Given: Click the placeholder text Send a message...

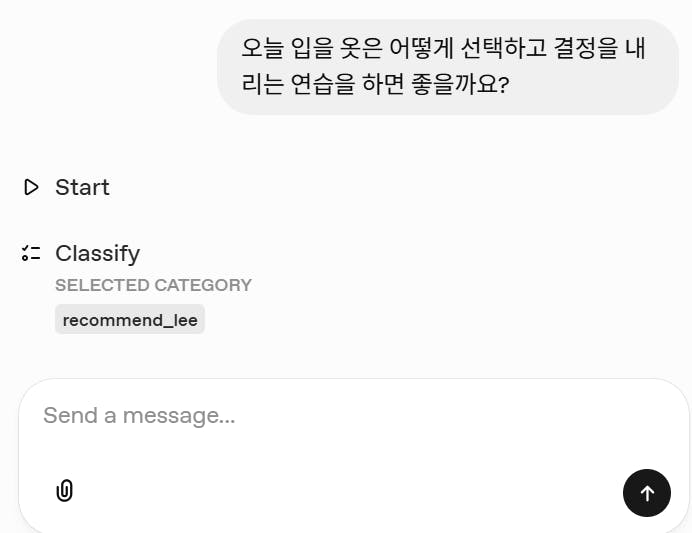Looking at the screenshot, I should tap(139, 415).
